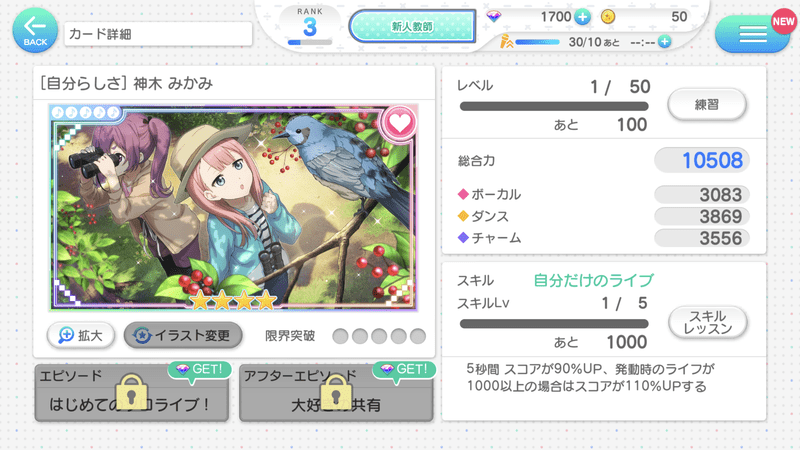The image size is (800, 450).
Task: Open the hamburger menu with NEW badge
Action: (x=754, y=33)
